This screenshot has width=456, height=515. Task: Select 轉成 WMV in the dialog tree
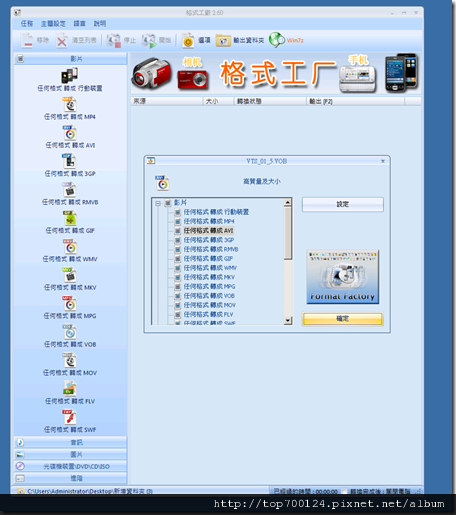click(210, 268)
